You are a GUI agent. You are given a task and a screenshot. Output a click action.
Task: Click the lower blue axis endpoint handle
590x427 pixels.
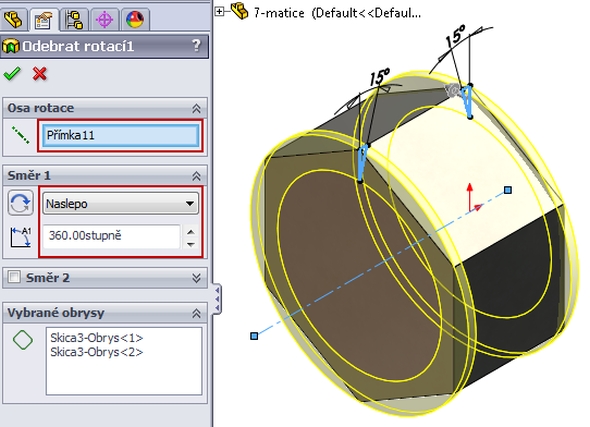[x=254, y=336]
